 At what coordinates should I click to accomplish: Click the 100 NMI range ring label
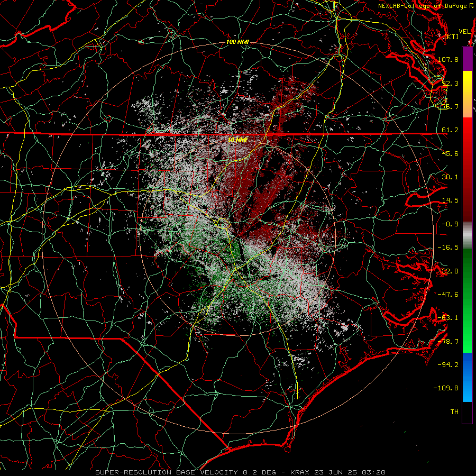[x=237, y=42]
